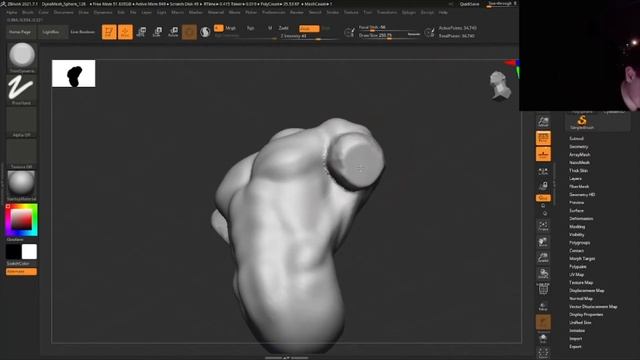The width and height of the screenshot is (640, 360).
Task: Click the Live Boolean button
Action: (x=83, y=32)
